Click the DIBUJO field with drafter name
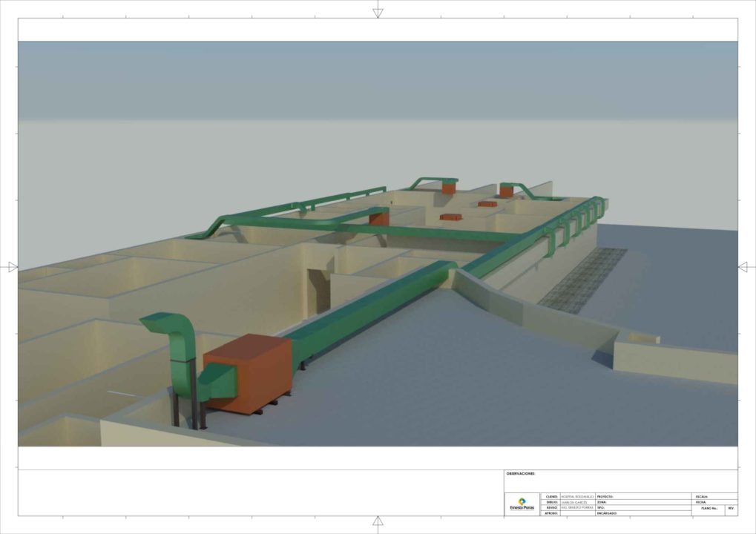Image resolution: width=756 pixels, height=534 pixels. coord(577,502)
